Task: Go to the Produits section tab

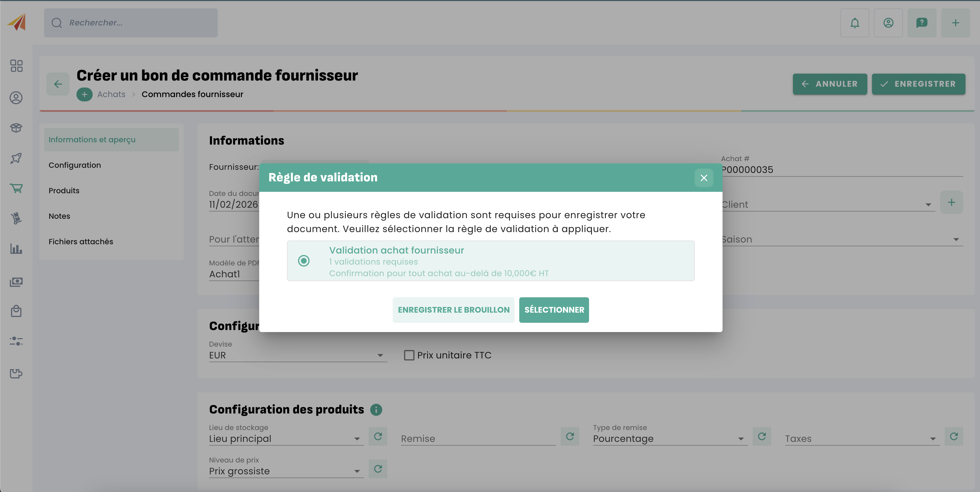Action: [x=64, y=191]
